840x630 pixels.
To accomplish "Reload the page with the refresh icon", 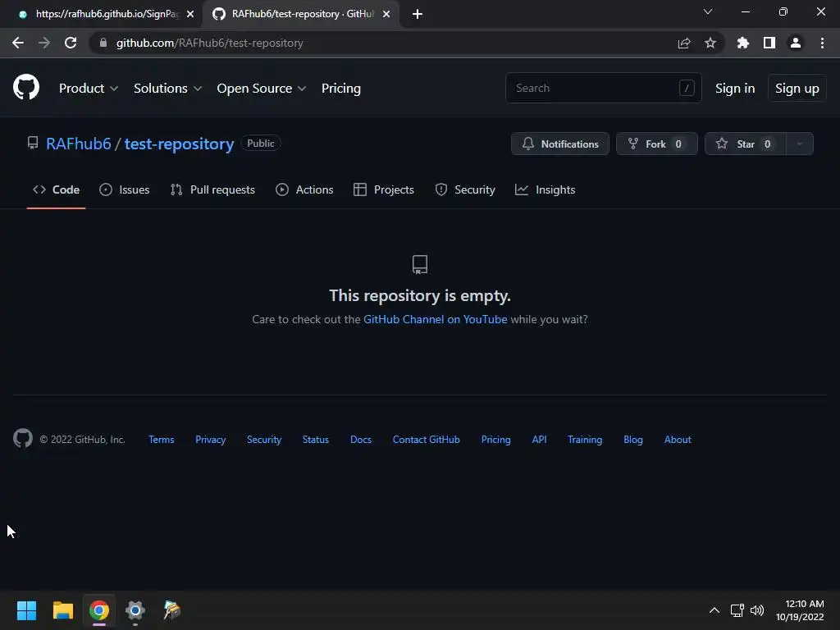I will point(71,43).
